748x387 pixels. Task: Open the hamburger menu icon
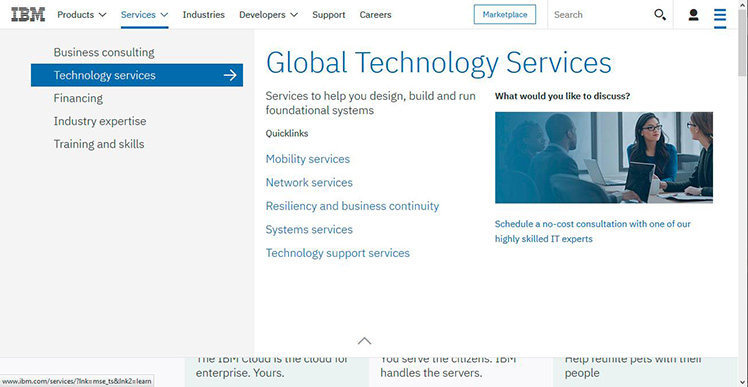pos(720,15)
